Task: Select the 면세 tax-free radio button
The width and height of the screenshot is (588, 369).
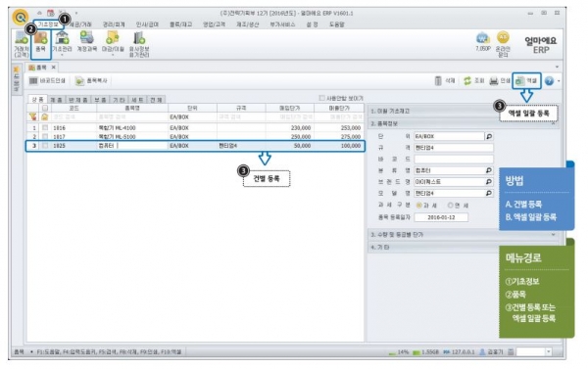Action: click(451, 206)
